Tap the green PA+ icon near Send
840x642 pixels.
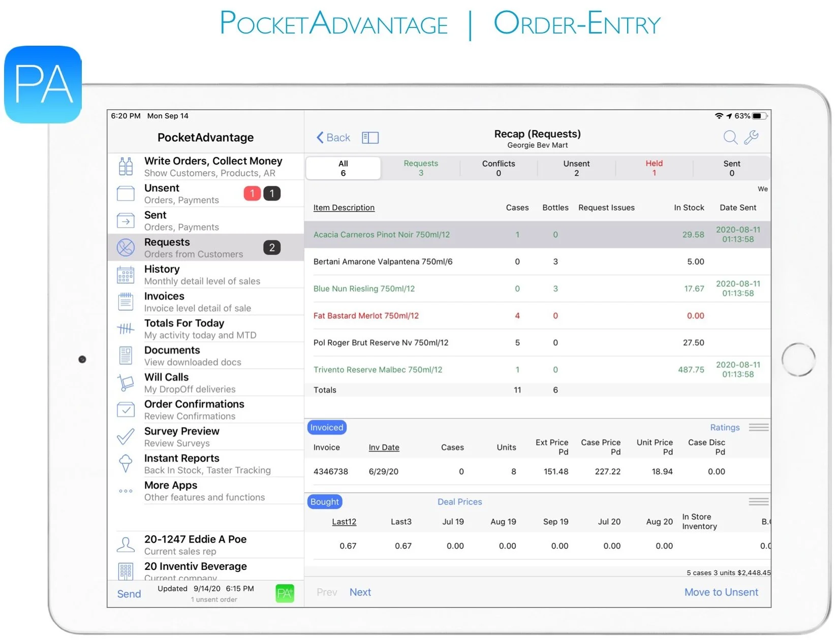285,593
